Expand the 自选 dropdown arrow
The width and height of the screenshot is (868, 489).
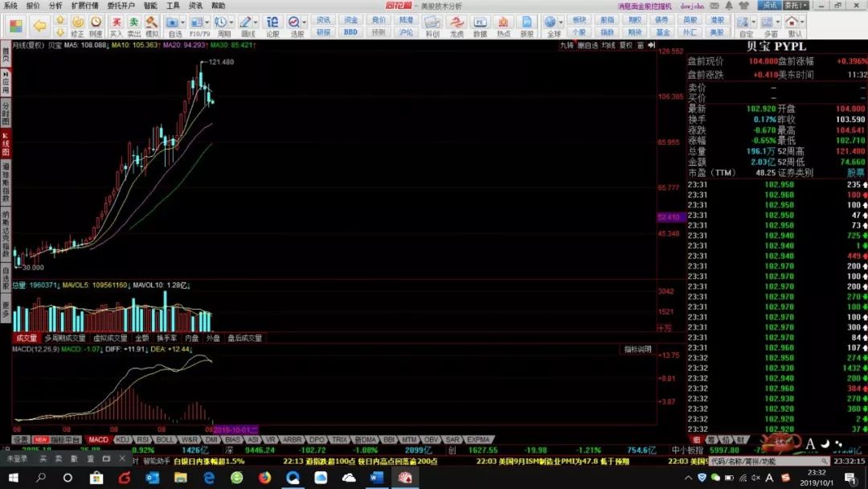pos(182,23)
